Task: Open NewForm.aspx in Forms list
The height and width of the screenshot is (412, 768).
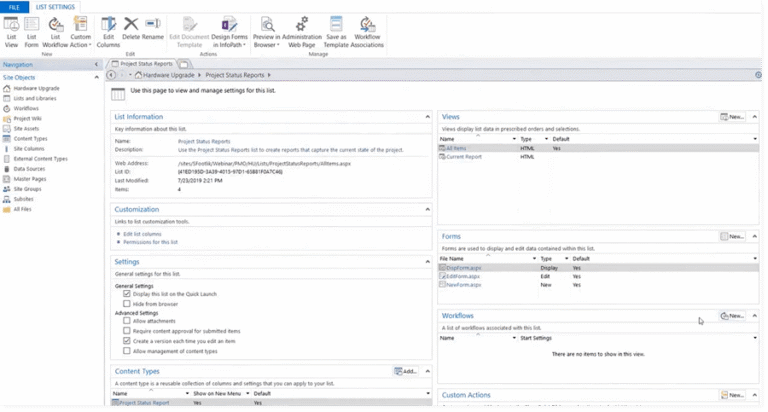Action: [x=463, y=285]
